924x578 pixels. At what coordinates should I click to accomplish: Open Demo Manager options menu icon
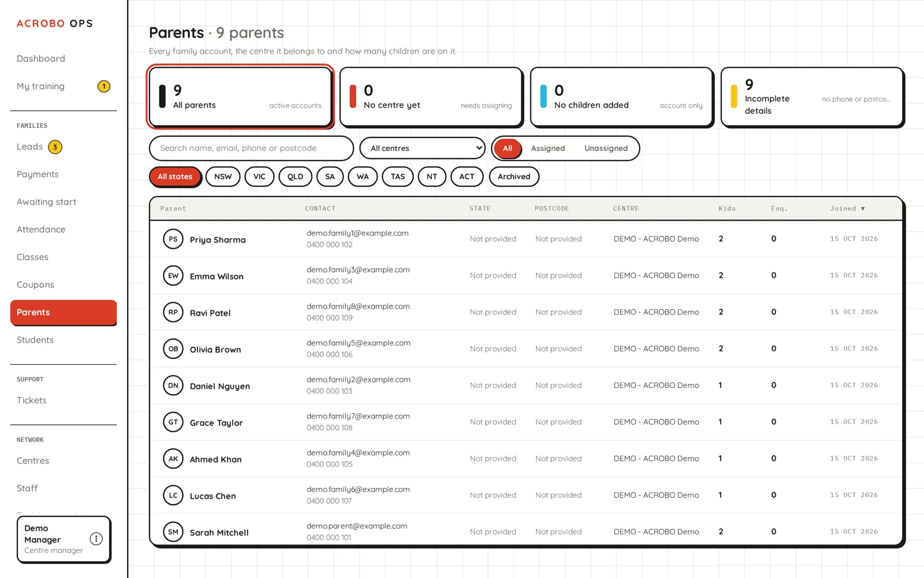tap(96, 539)
